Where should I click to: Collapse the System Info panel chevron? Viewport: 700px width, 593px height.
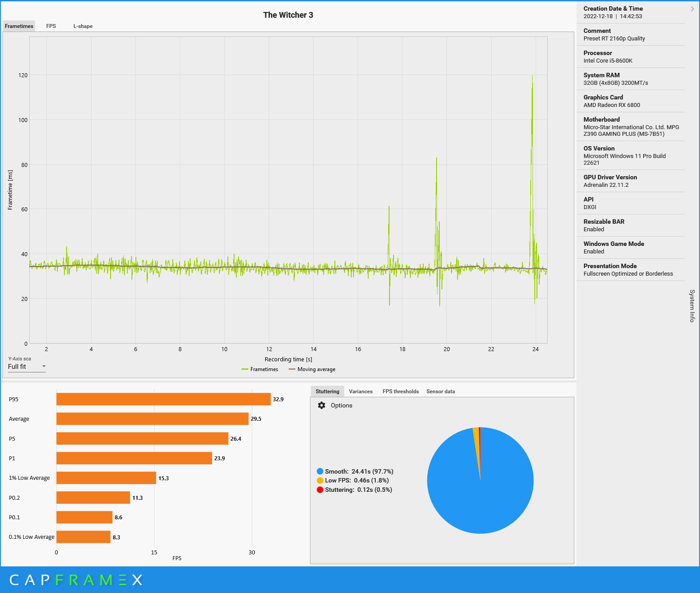point(692,9)
